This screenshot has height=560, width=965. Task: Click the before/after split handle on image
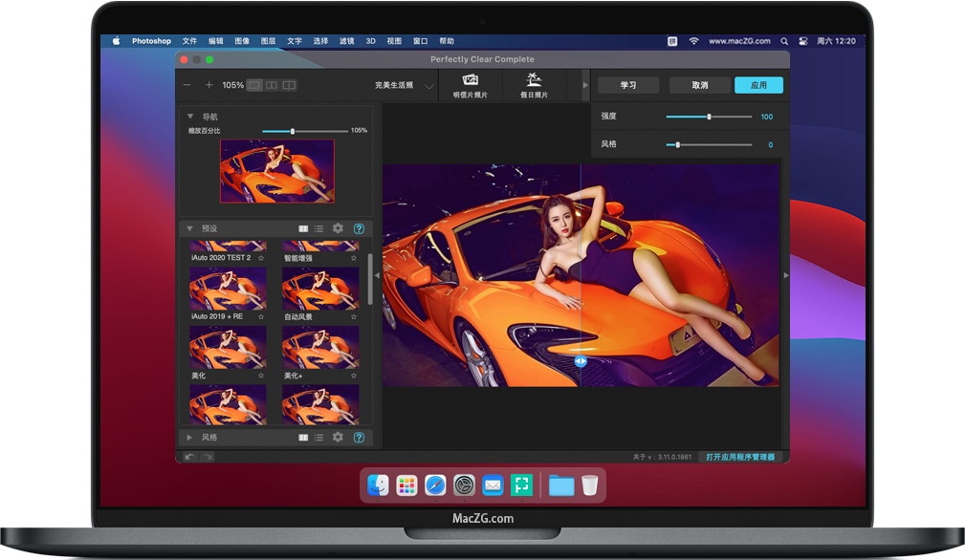pyautogui.click(x=581, y=361)
